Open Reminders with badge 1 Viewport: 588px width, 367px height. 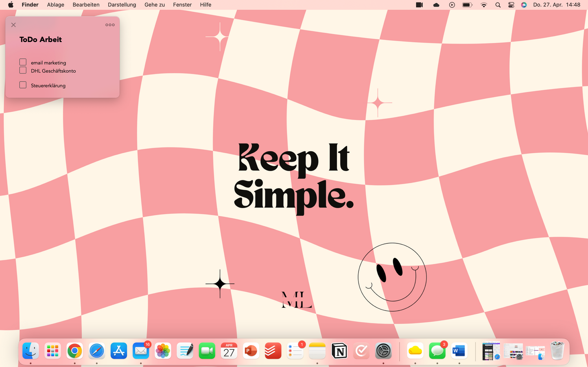coord(295,351)
